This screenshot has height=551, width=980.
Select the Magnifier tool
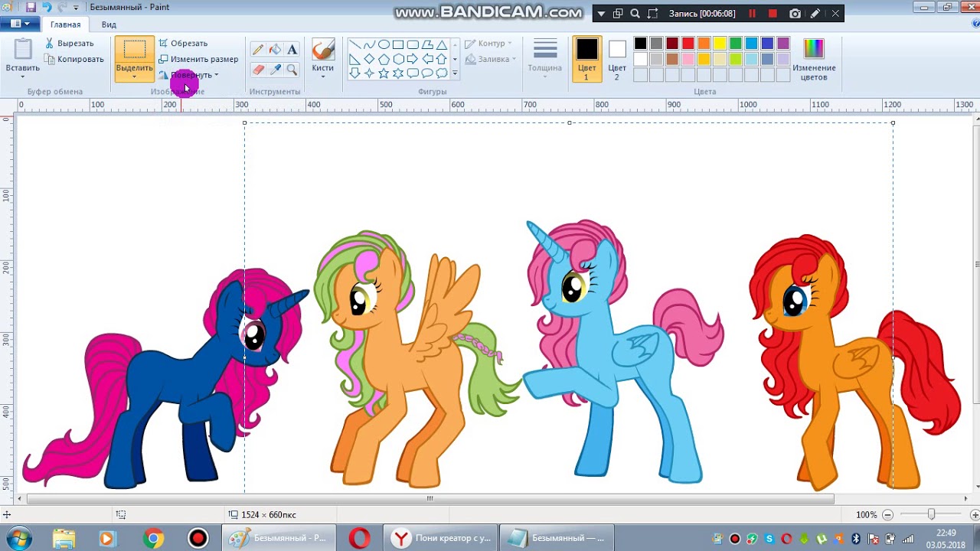(292, 70)
